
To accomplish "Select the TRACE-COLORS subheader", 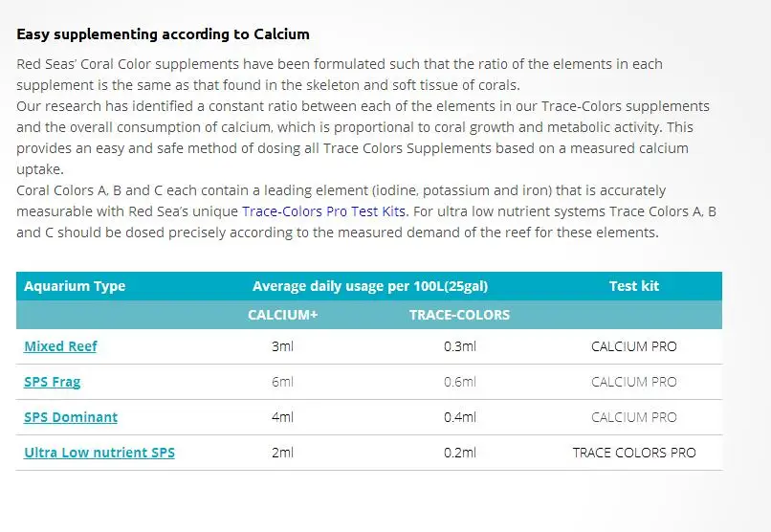I will pyautogui.click(x=460, y=315).
